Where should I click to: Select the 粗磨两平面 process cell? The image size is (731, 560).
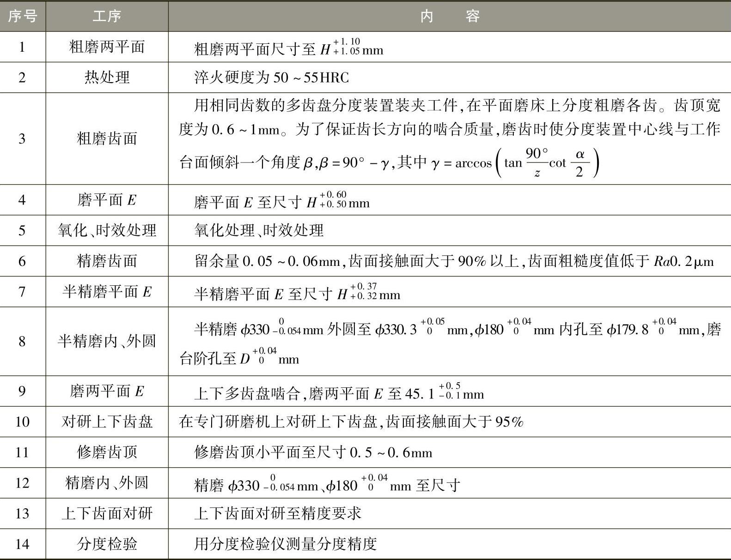click(x=107, y=47)
